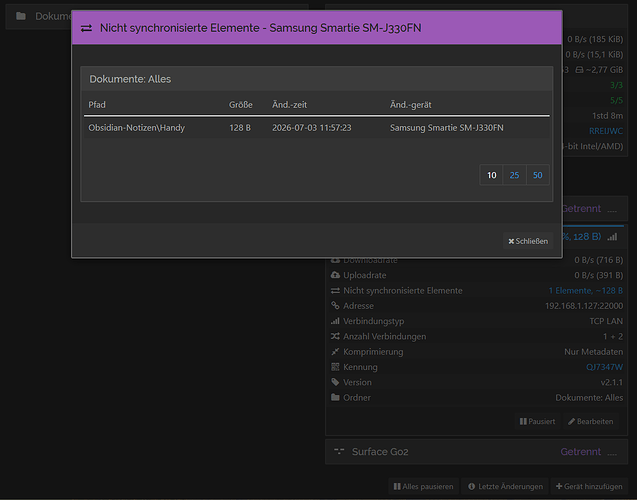
Task: Click the upper Getrennt device status
Action: coord(581,208)
